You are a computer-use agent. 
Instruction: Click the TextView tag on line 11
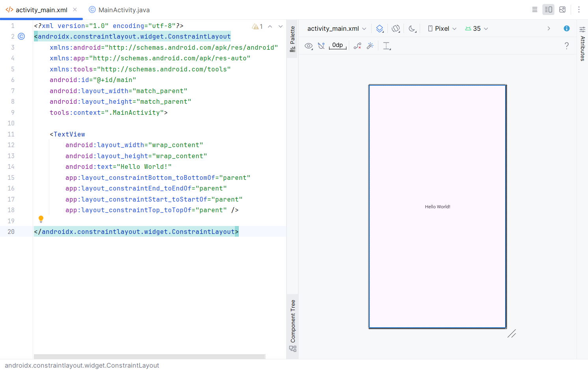coord(67,134)
